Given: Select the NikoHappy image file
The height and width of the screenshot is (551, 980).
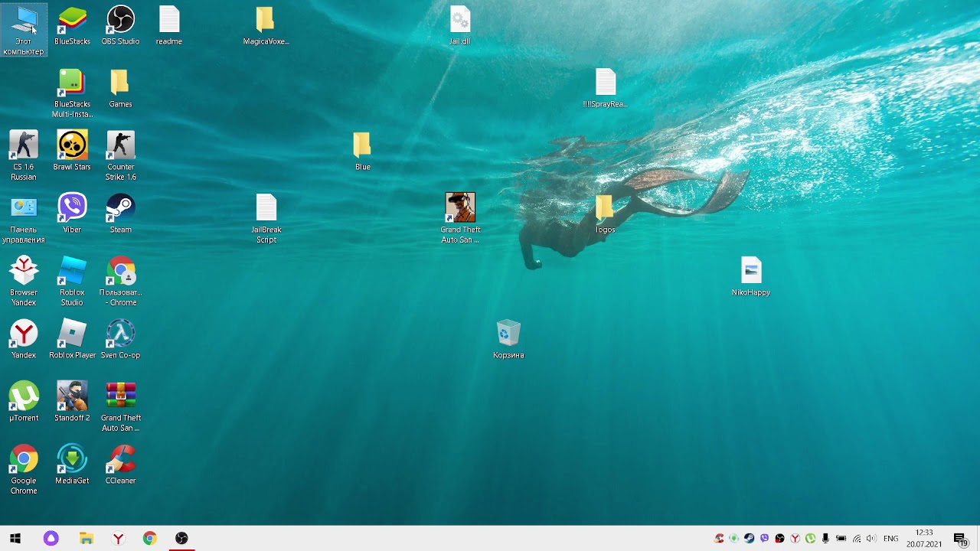Looking at the screenshot, I should [751, 277].
